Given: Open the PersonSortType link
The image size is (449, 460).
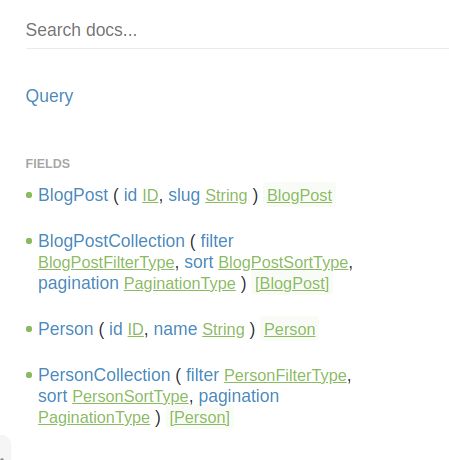Looking at the screenshot, I should 130,396.
